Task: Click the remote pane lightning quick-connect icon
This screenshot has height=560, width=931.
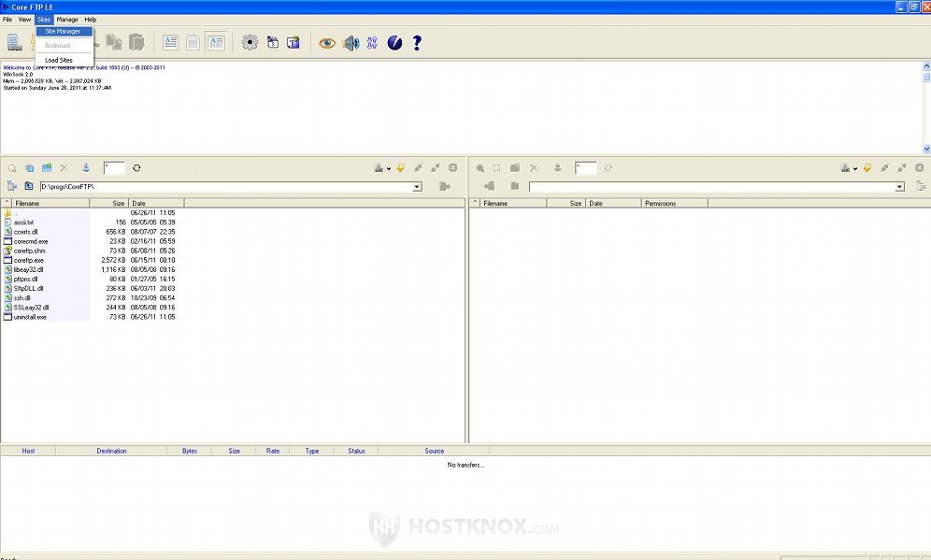Action: pyautogui.click(x=867, y=168)
